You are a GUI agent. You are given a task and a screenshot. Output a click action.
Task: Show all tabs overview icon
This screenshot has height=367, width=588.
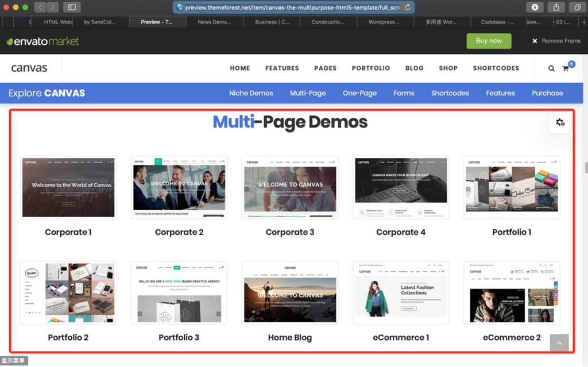[577, 7]
